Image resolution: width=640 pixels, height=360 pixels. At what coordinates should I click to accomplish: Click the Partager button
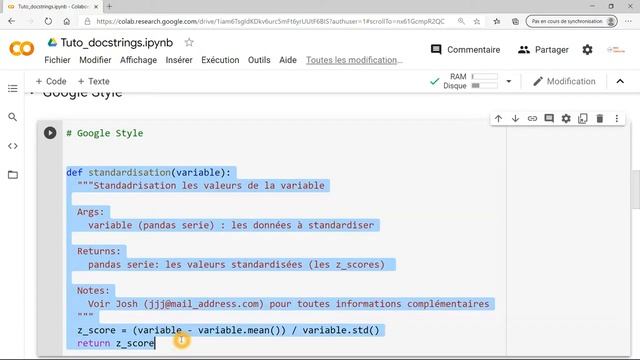tap(543, 50)
